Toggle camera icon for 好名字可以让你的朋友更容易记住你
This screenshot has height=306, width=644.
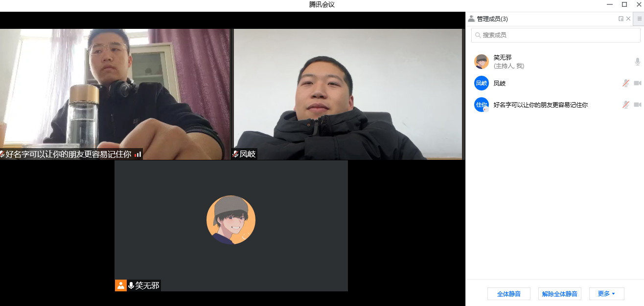click(x=637, y=105)
